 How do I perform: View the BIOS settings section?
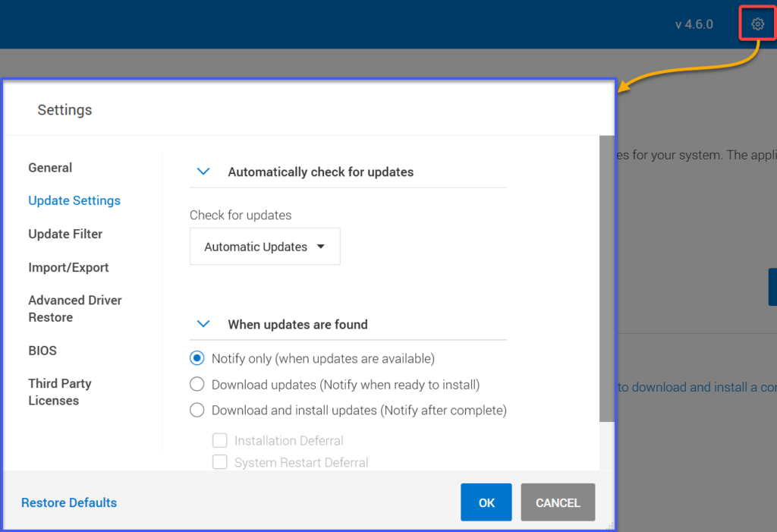point(42,351)
